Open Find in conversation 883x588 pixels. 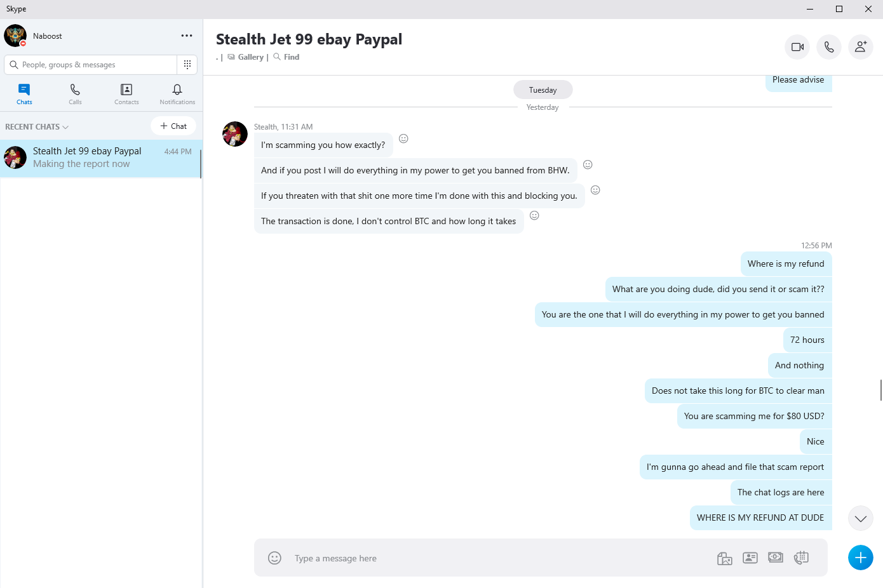click(286, 57)
